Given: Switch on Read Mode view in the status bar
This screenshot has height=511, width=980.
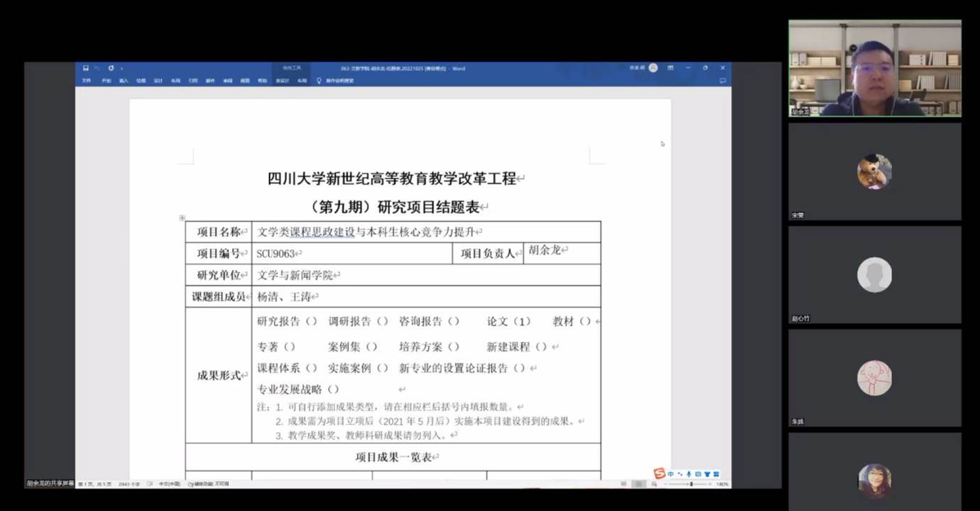Looking at the screenshot, I should point(623,484).
